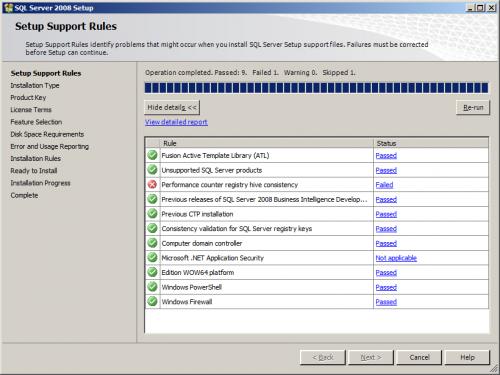
Task: Open the Not applicable status link
Action: [x=396, y=258]
